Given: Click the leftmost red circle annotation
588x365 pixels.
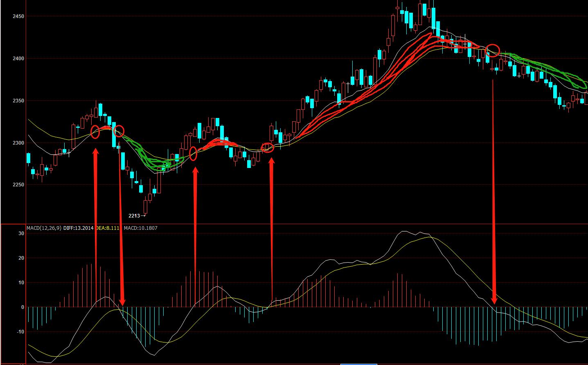Looking at the screenshot, I should click(95, 132).
